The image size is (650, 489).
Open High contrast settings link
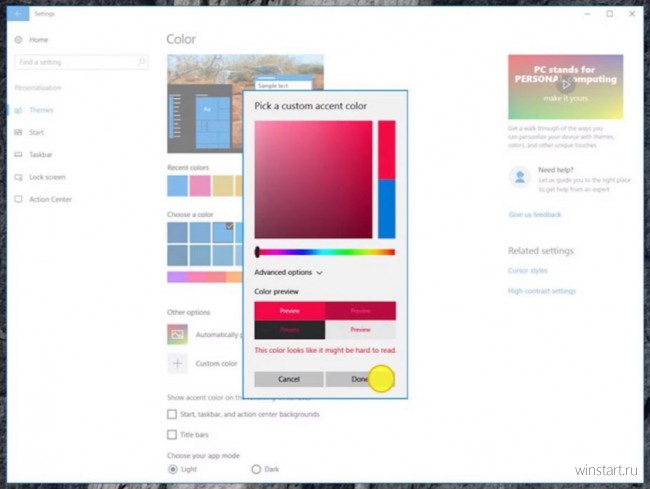pos(541,291)
